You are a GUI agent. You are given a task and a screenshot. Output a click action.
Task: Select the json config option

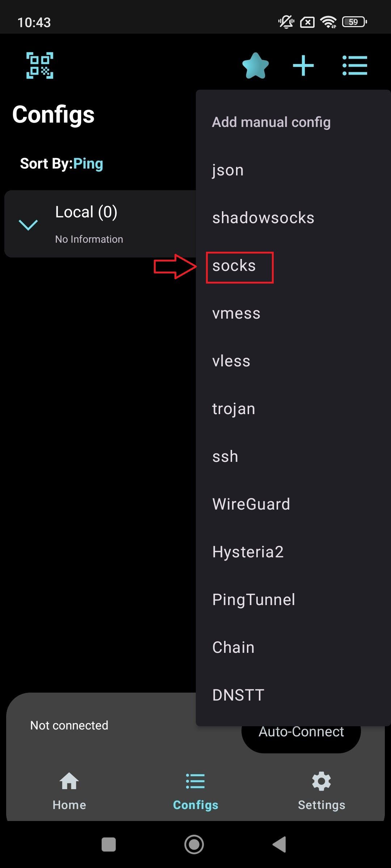(228, 170)
